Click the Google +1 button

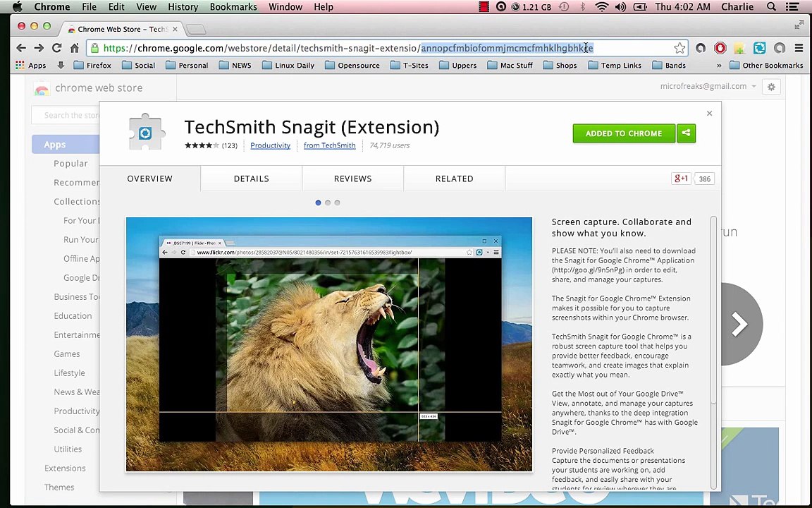point(681,179)
